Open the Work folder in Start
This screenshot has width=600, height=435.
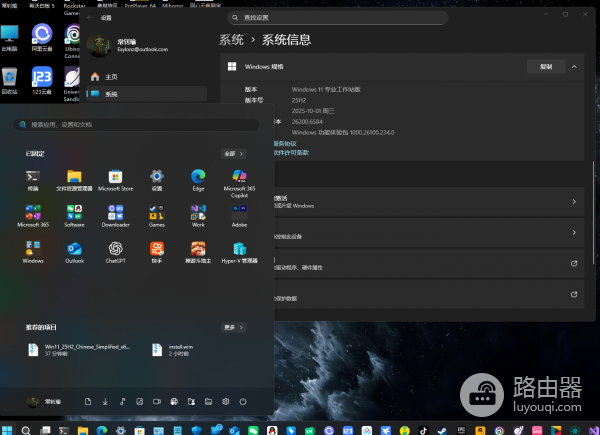point(198,216)
